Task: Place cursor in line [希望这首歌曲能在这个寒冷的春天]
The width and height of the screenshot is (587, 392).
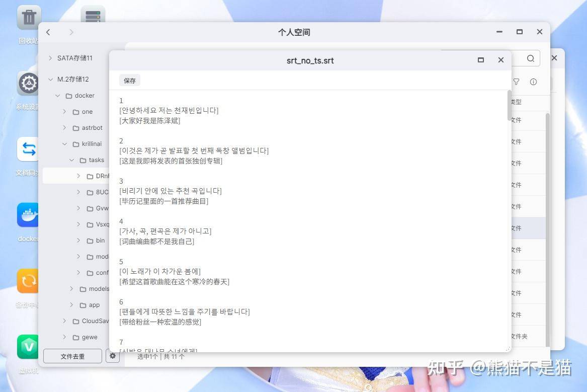Action: pyautogui.click(x=174, y=282)
